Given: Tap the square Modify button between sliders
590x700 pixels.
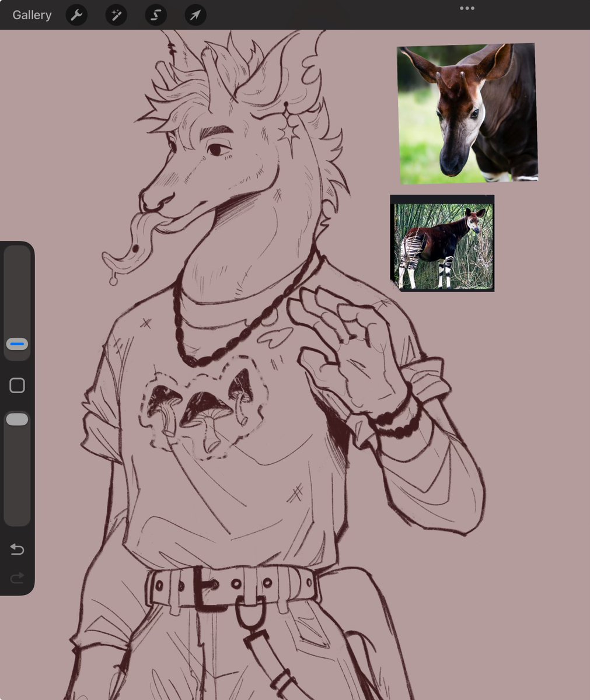Looking at the screenshot, I should [x=17, y=385].
